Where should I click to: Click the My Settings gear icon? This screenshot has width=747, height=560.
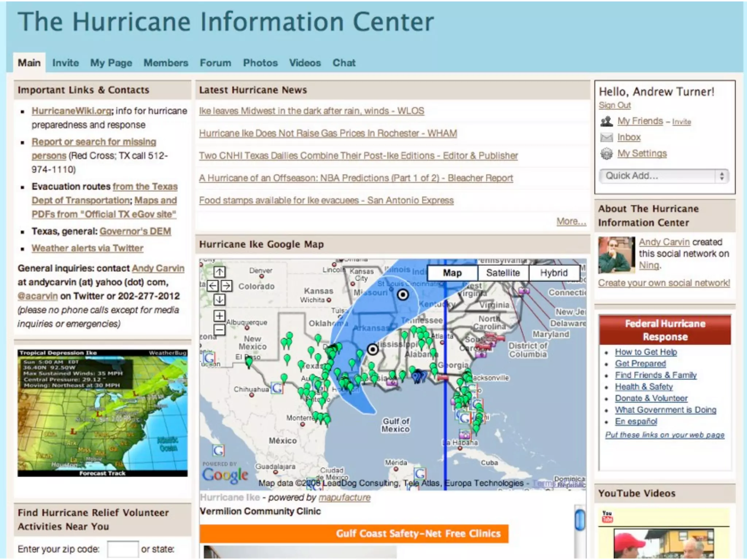tap(607, 153)
